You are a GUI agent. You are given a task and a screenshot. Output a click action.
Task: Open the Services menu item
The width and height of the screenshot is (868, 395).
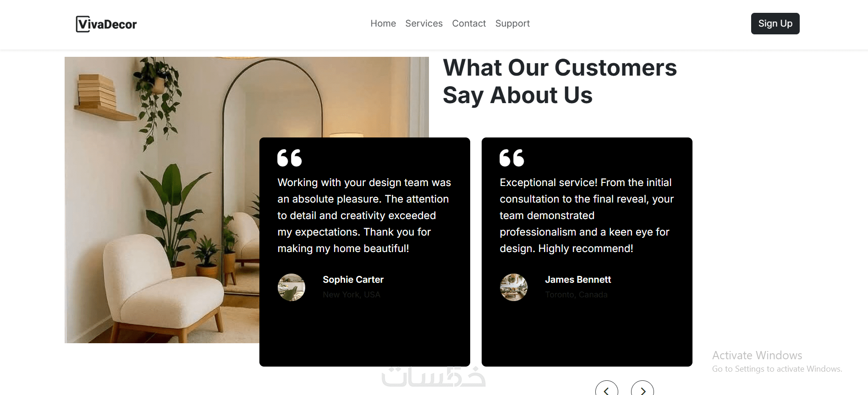point(424,23)
